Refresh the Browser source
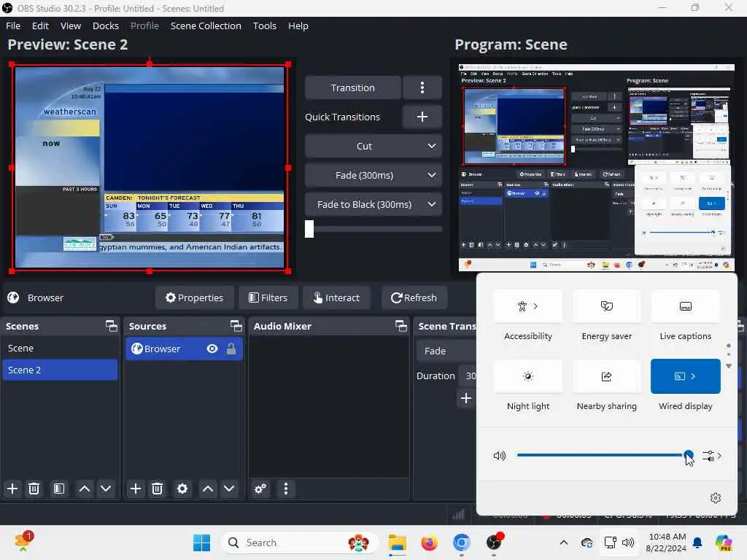The width and height of the screenshot is (747, 560). point(414,297)
